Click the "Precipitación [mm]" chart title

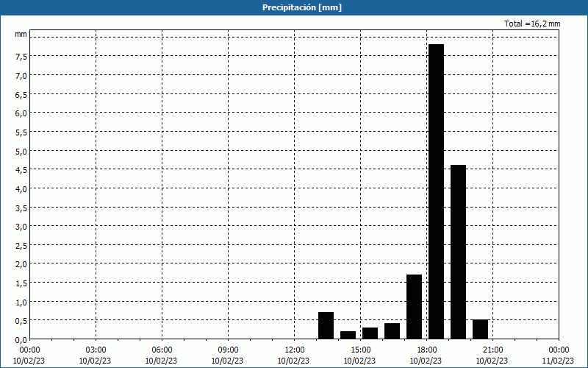click(302, 7)
